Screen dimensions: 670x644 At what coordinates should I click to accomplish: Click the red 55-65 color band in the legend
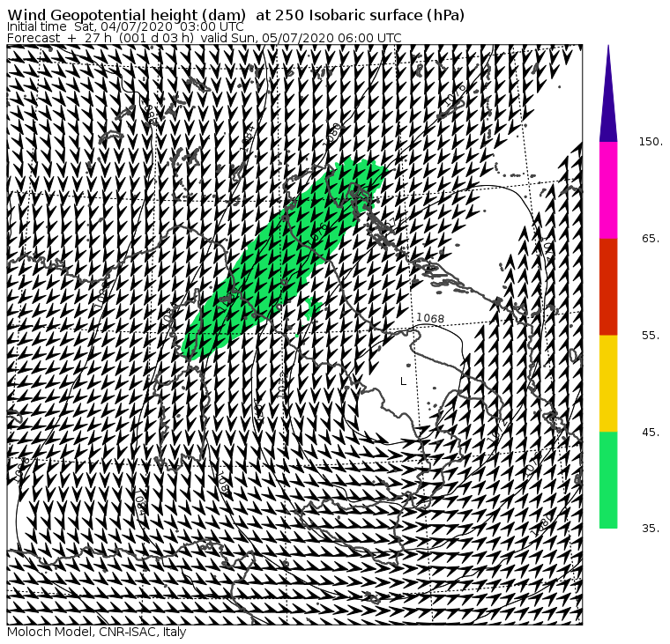tap(608, 286)
